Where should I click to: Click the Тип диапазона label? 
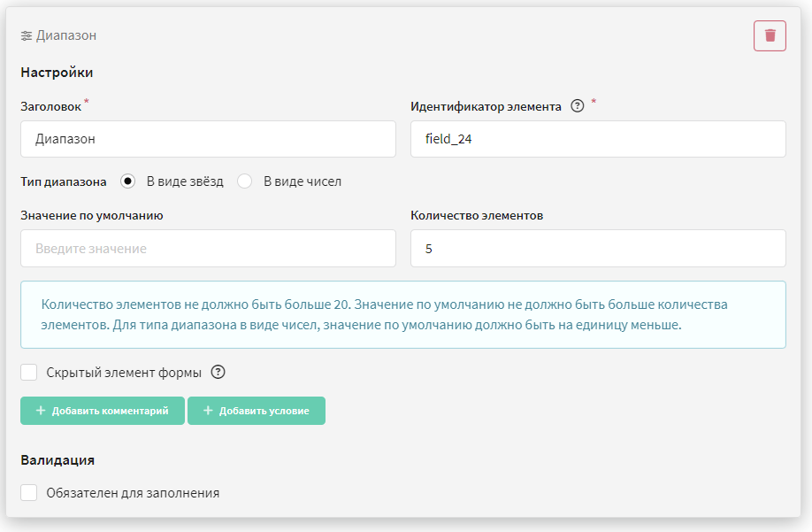coord(64,181)
